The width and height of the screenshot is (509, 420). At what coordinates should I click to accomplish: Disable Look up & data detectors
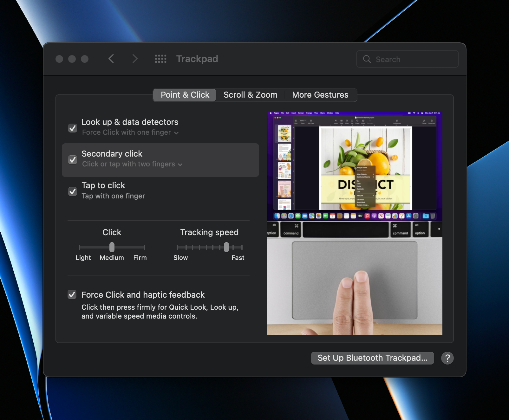pos(73,128)
